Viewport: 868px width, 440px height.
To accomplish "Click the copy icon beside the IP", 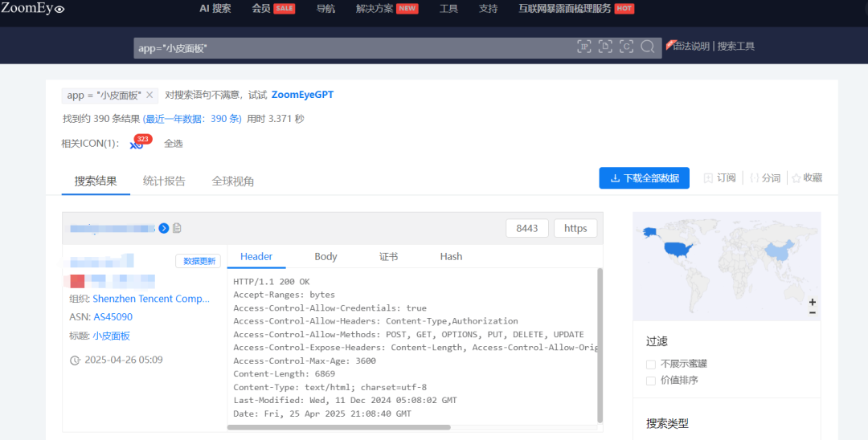I will [177, 228].
